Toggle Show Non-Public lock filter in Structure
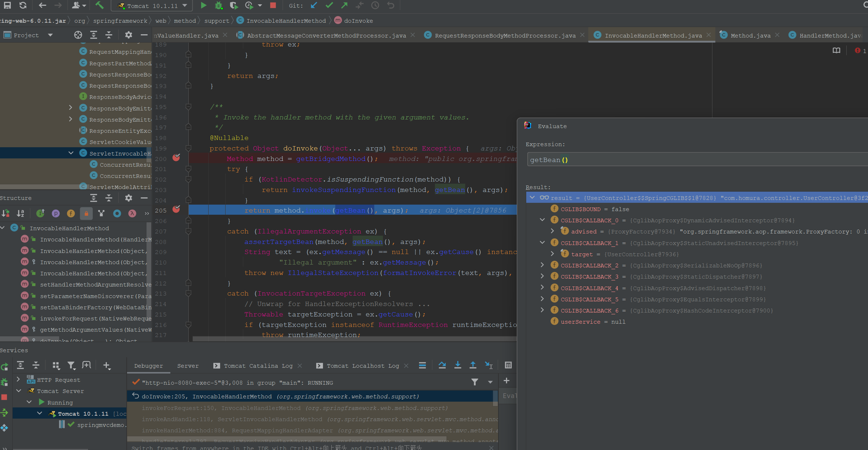 point(86,214)
